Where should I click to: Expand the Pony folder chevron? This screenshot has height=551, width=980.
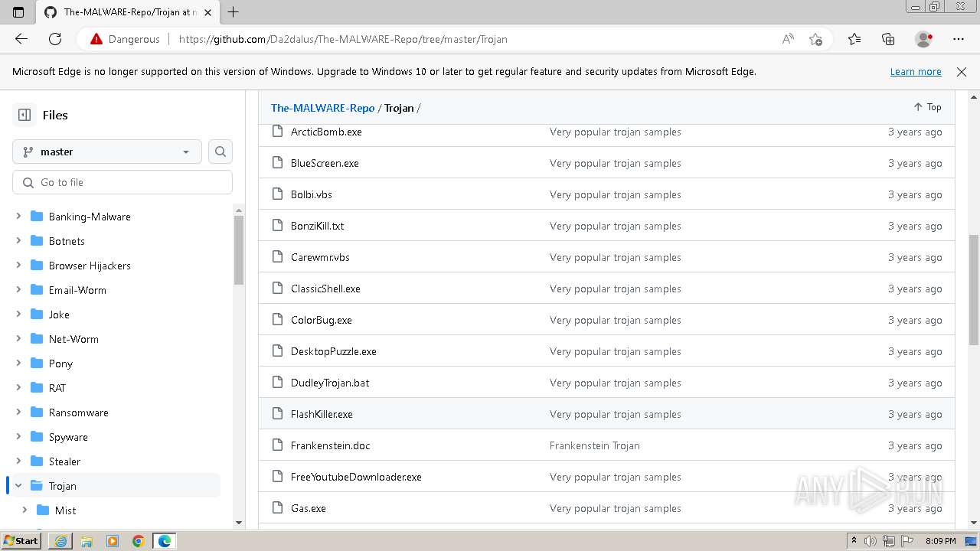[18, 364]
